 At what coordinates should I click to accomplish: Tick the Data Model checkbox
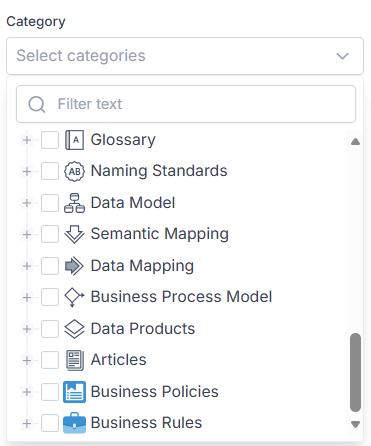pyautogui.click(x=50, y=203)
